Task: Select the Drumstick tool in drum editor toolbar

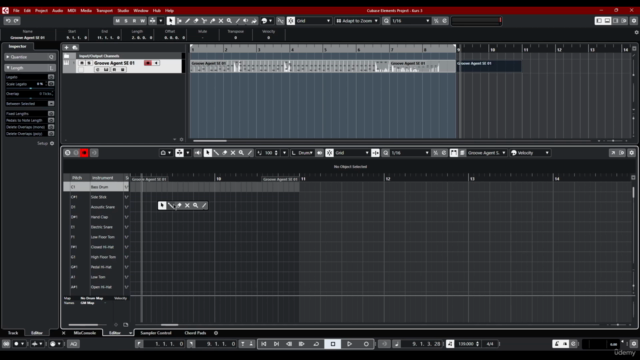Action: (x=216, y=153)
